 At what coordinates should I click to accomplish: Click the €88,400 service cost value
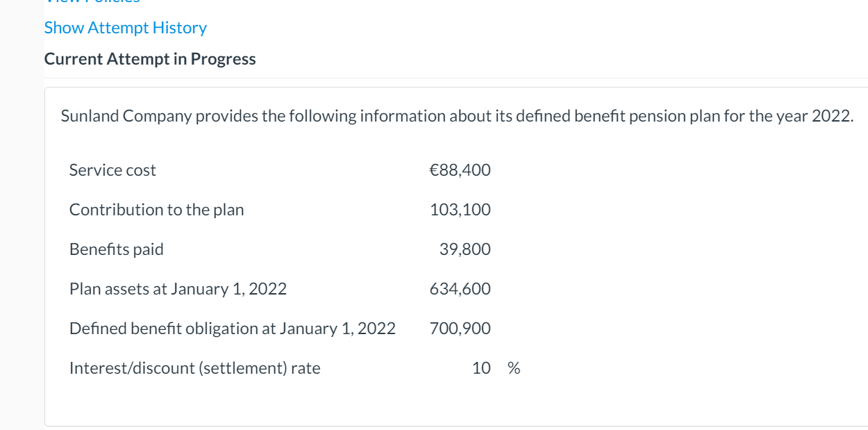click(x=460, y=170)
